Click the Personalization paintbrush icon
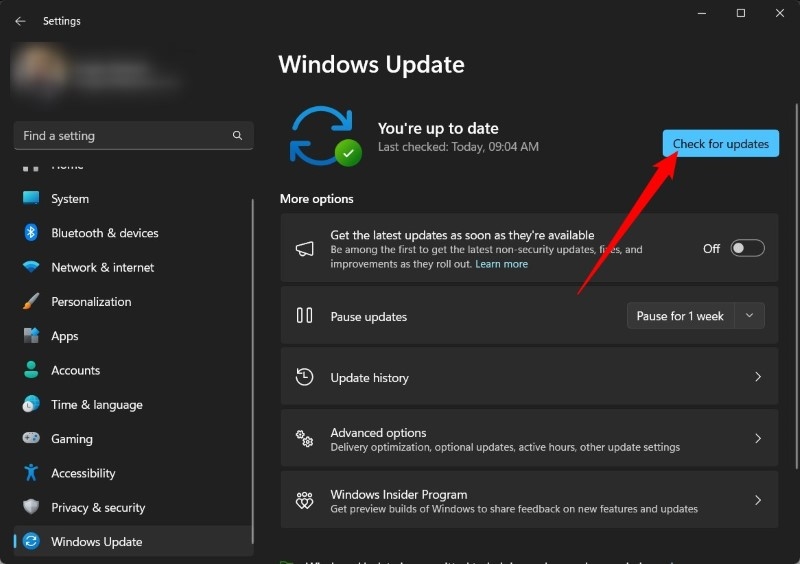The image size is (800, 564). click(31, 302)
